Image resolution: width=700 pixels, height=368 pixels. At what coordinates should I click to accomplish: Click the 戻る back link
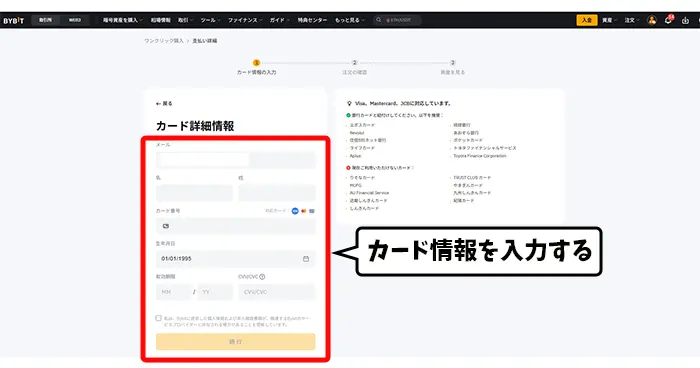click(x=164, y=104)
